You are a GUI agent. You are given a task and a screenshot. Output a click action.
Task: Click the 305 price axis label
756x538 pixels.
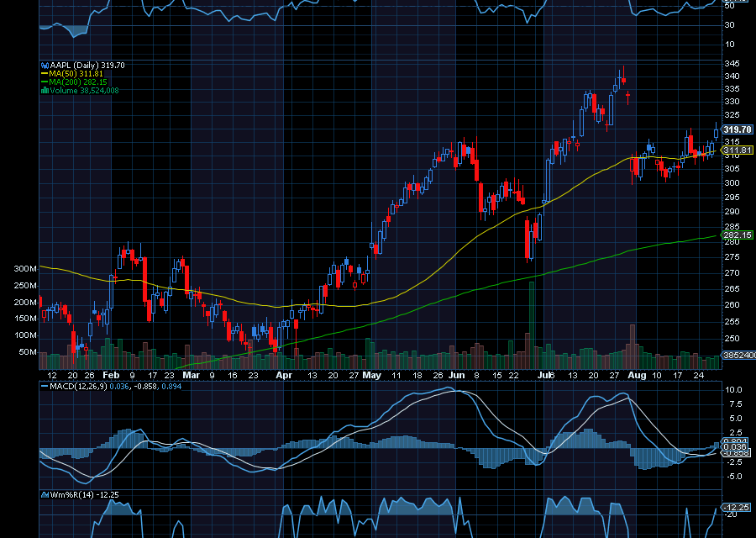coord(732,169)
